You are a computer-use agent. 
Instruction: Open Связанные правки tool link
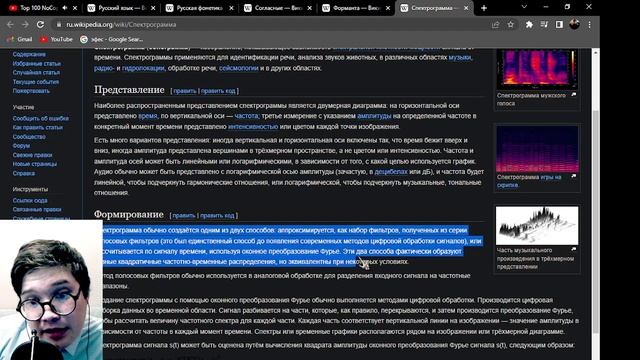(37, 209)
